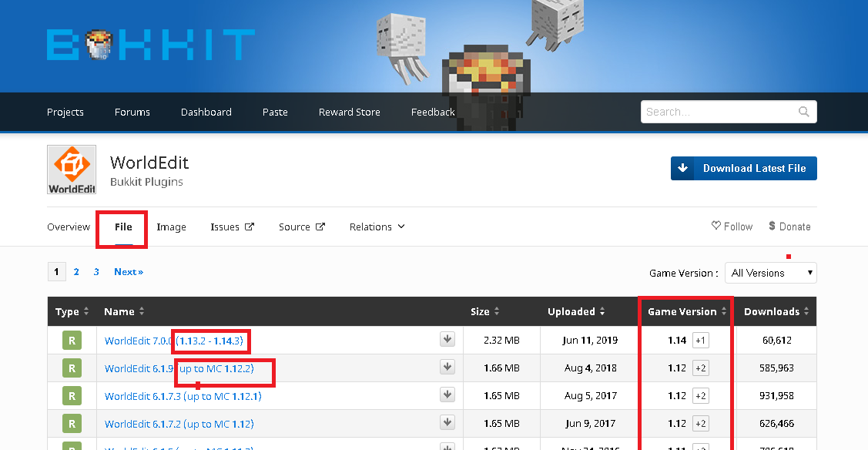Open the Dashboard menu item
Screen dimensions: 868x450
pos(206,112)
